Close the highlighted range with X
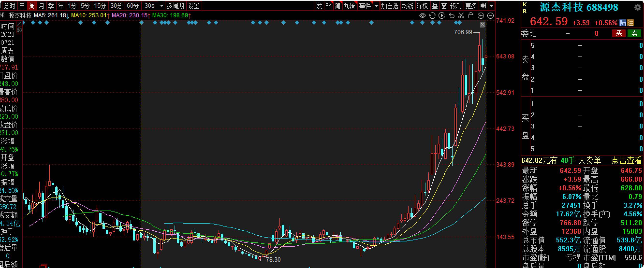The image size is (644, 268). pos(482,24)
